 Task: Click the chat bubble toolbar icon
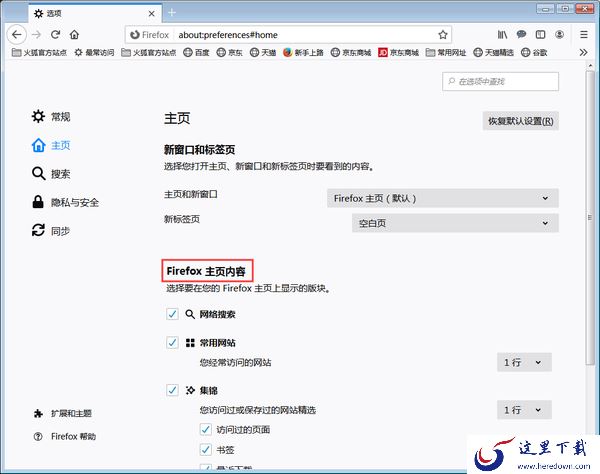[521, 35]
